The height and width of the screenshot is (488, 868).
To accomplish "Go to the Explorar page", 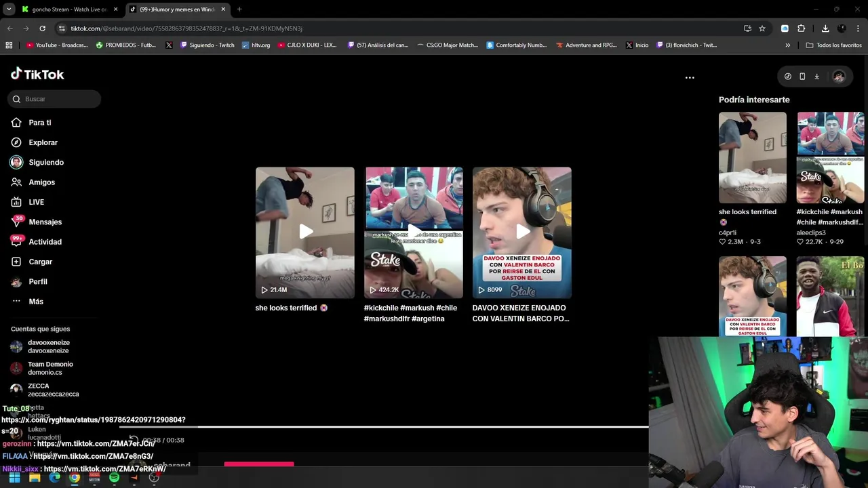I will (43, 142).
